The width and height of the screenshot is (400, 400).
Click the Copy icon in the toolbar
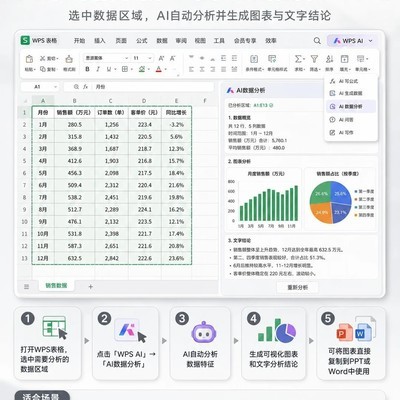pos(43,69)
